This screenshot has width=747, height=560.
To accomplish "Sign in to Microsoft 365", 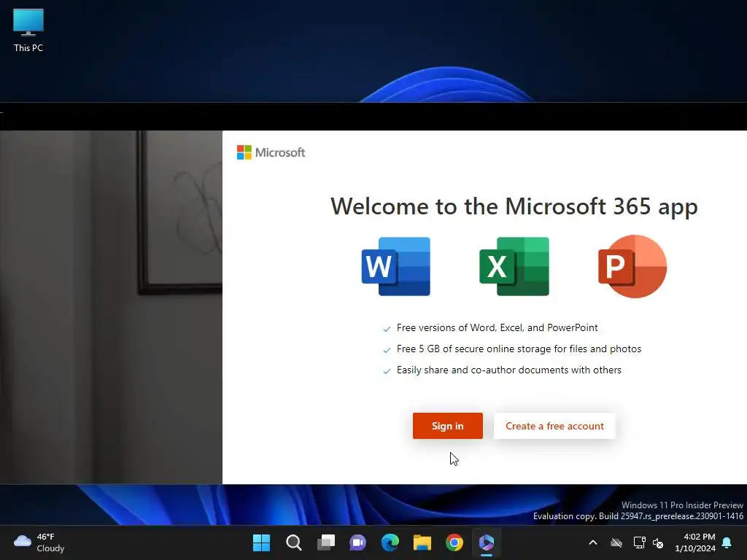I will coord(447,426).
